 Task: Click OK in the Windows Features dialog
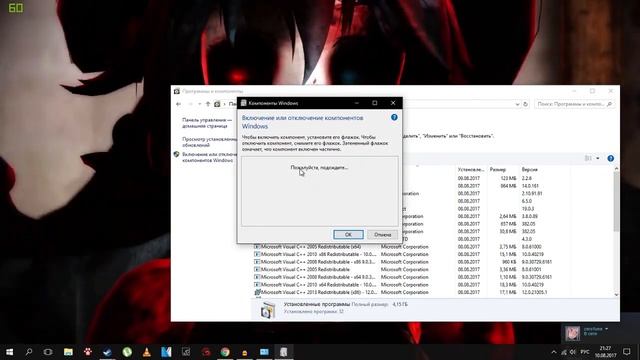point(348,234)
